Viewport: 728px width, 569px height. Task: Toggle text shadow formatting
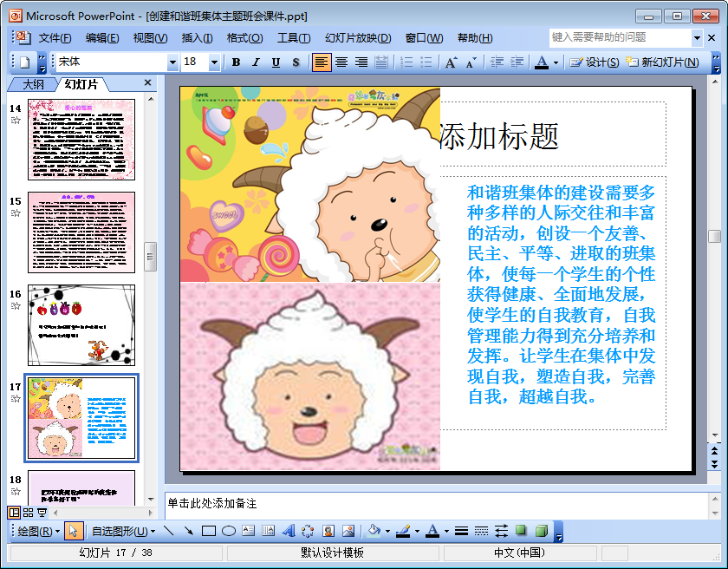pos(296,62)
